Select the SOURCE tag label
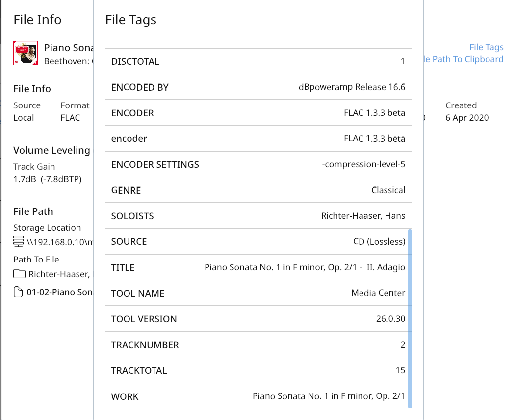This screenshot has height=420, width=515. click(x=129, y=242)
